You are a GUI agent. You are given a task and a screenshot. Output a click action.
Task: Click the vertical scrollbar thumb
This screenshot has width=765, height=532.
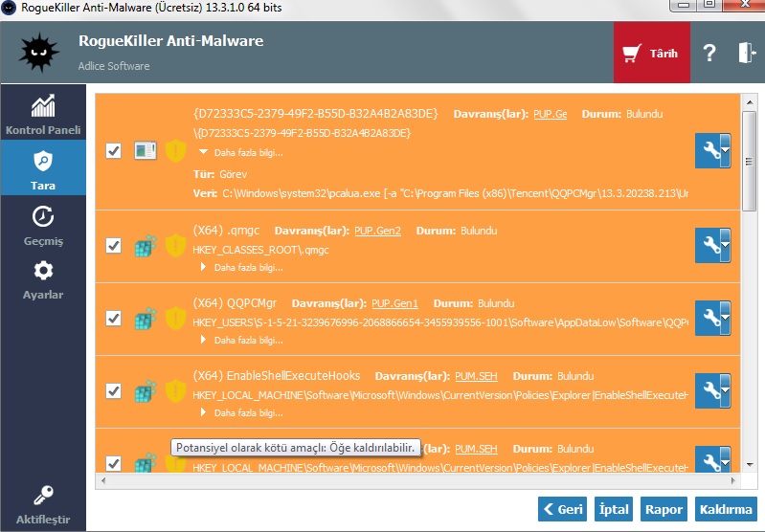pyautogui.click(x=749, y=162)
